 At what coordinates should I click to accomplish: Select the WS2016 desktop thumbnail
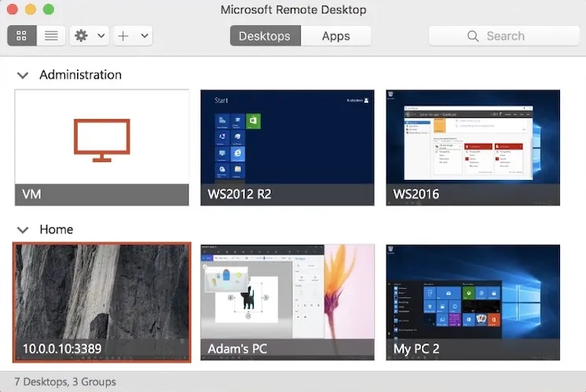473,148
